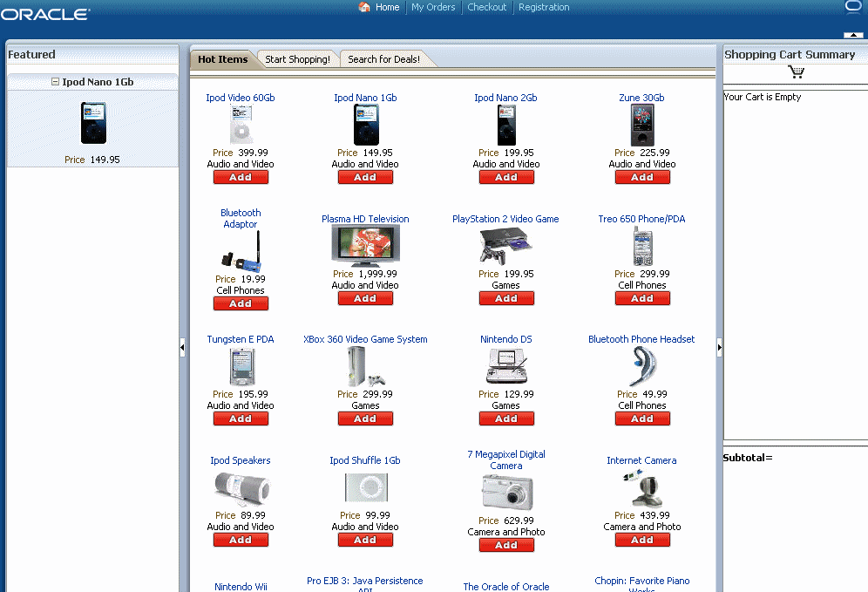Collapse the top header with up arrow
The image size is (868, 592).
[x=853, y=35]
